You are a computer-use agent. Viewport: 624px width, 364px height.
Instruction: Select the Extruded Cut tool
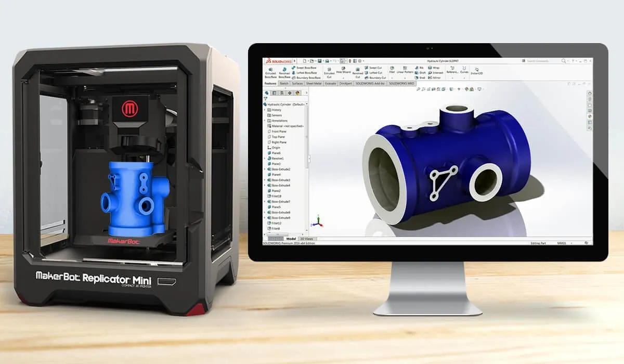329,73
